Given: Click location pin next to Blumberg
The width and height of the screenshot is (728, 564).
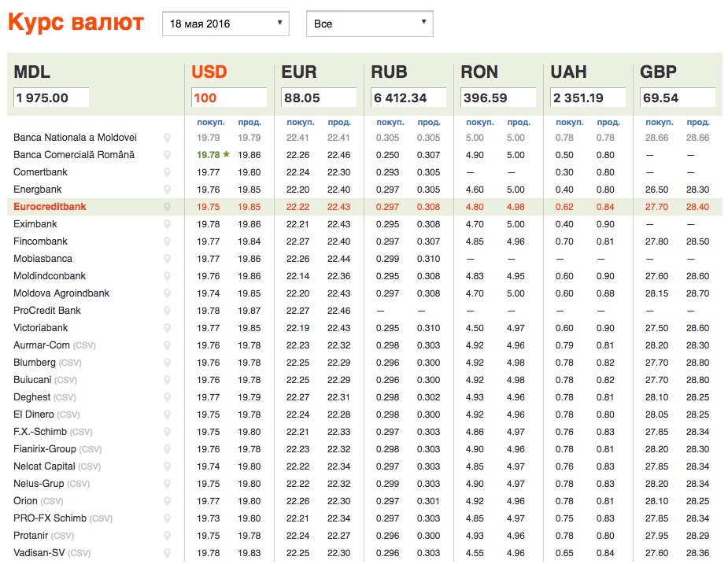Looking at the screenshot, I should [x=167, y=363].
